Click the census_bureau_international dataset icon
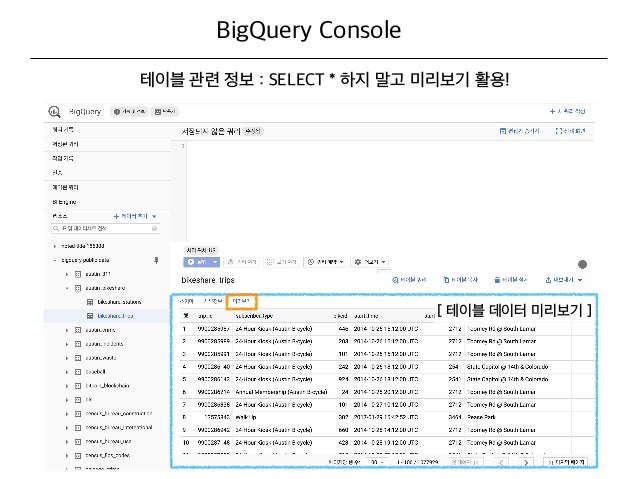Screen dimensions: 638x479 tap(78, 427)
